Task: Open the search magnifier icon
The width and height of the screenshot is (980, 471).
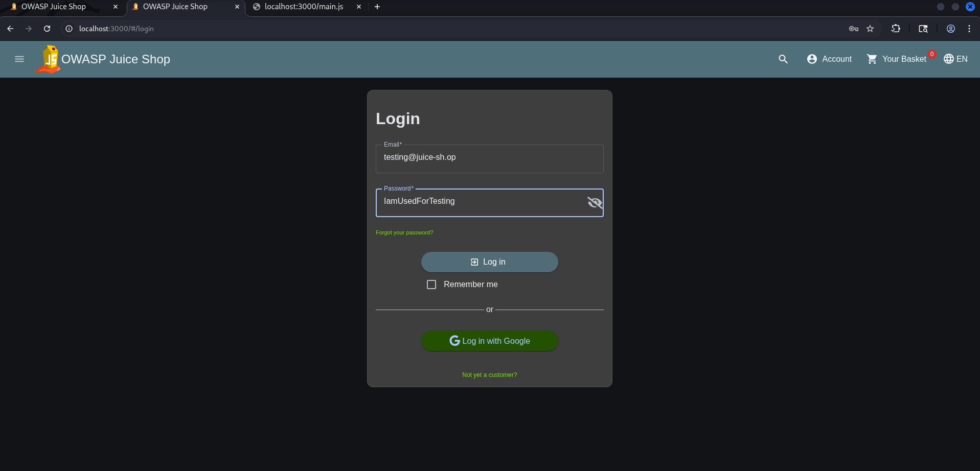Action: coord(783,59)
